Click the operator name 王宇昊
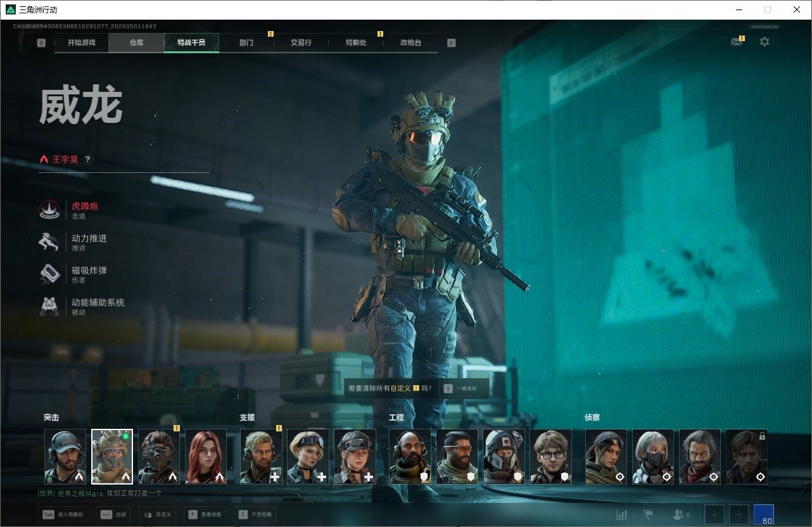This screenshot has height=527, width=812. click(x=65, y=160)
